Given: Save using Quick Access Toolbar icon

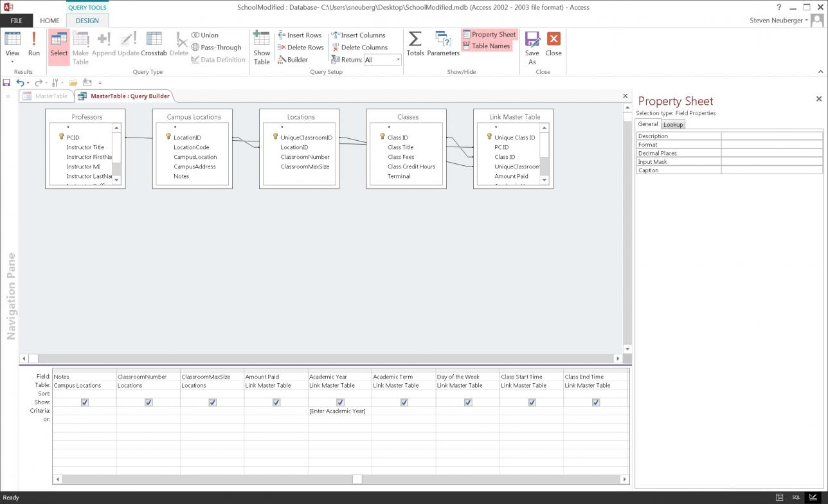Looking at the screenshot, I should coord(6,83).
